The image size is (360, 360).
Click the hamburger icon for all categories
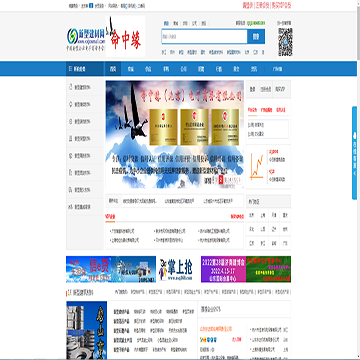70,69
